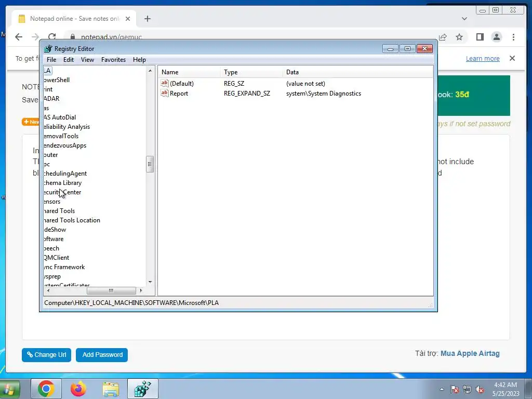Open the Favorites menu in Registry Editor
The width and height of the screenshot is (532, 399).
(x=113, y=60)
